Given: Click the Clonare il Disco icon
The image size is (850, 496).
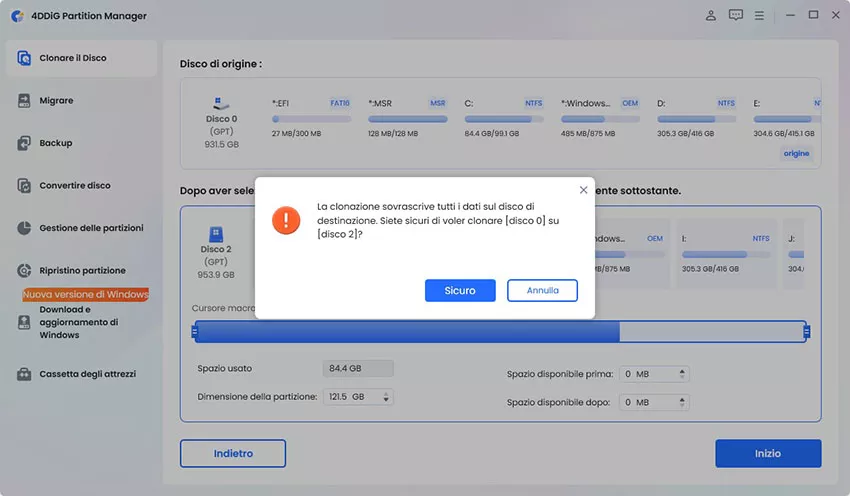Looking at the screenshot, I should 24,58.
